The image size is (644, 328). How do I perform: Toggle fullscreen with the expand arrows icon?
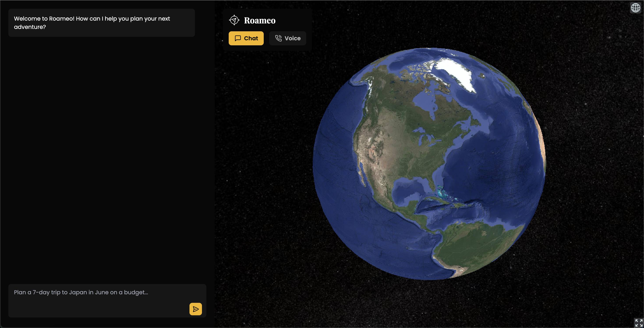coord(639,323)
